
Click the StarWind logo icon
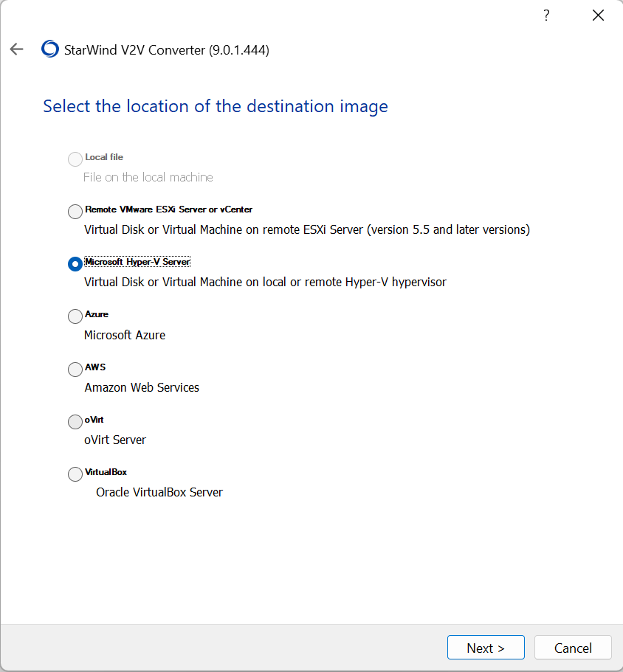[x=49, y=49]
